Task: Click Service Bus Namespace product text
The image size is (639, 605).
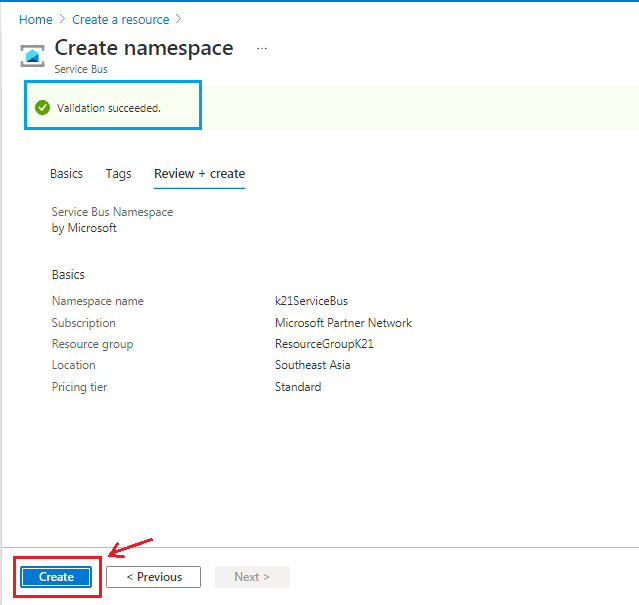Action: click(112, 212)
